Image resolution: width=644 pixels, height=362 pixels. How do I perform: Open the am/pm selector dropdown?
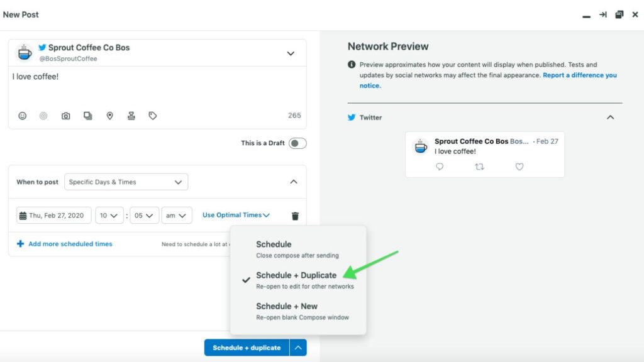(177, 216)
